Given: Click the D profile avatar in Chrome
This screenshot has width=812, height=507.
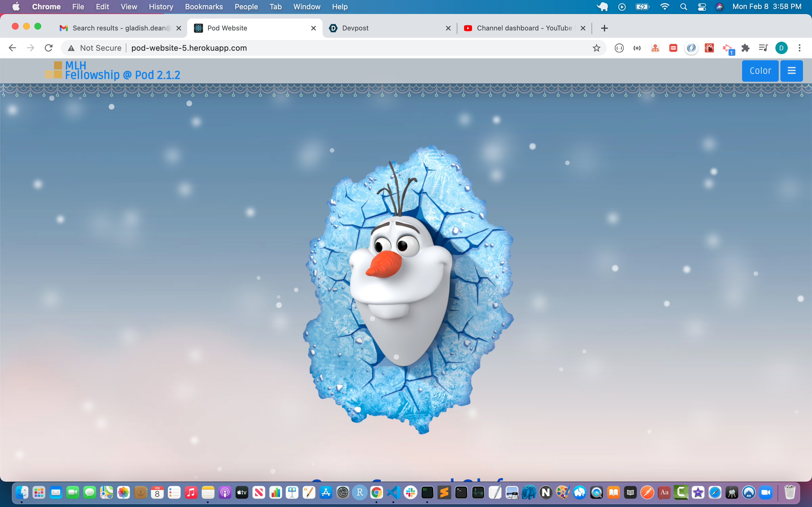Looking at the screenshot, I should (781, 48).
